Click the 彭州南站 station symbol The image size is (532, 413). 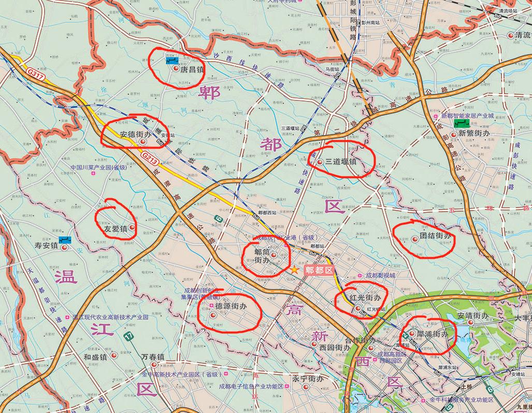[357, 23]
